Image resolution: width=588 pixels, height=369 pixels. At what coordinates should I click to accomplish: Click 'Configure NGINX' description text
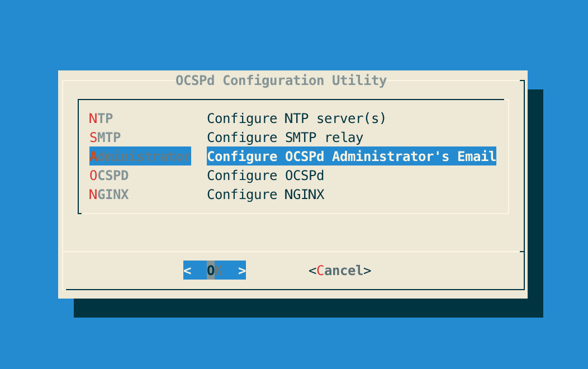pos(266,195)
